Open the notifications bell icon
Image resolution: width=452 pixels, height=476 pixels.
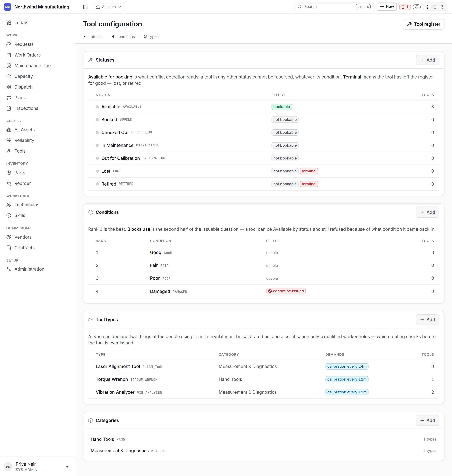pyautogui.click(x=417, y=7)
